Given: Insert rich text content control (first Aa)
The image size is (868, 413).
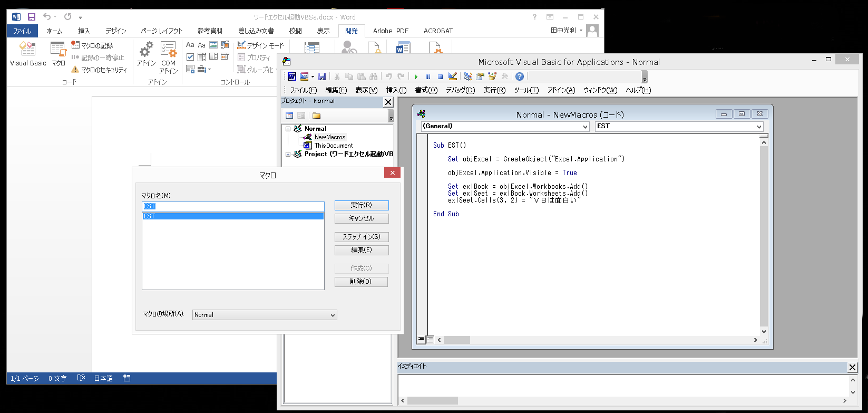Looking at the screenshot, I should [x=190, y=45].
